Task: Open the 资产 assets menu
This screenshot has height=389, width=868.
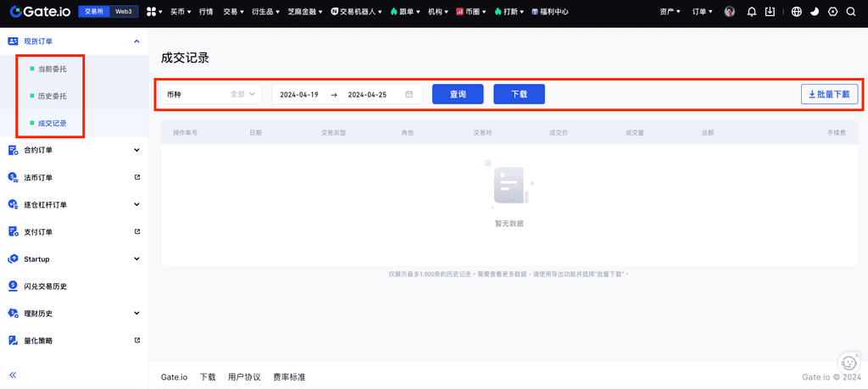Action: tap(670, 12)
